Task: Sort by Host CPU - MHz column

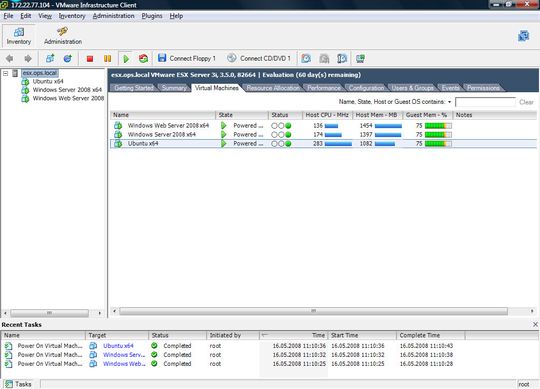Action: coord(328,115)
